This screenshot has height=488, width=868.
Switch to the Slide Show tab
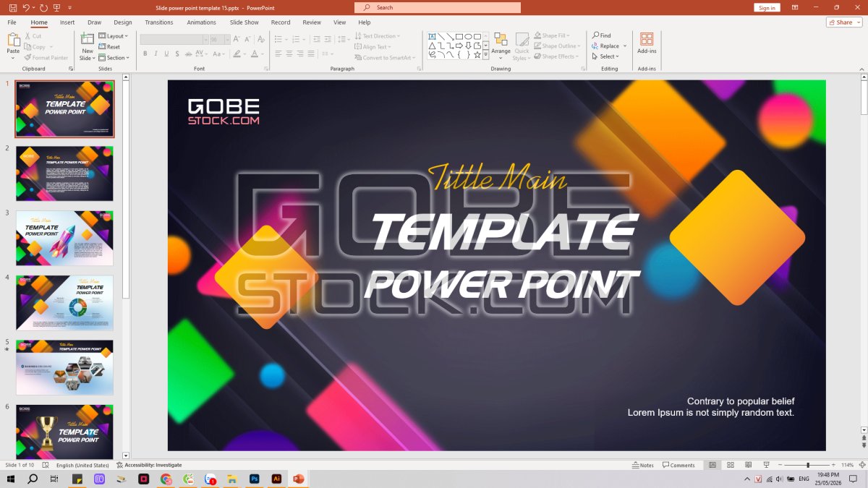point(244,22)
